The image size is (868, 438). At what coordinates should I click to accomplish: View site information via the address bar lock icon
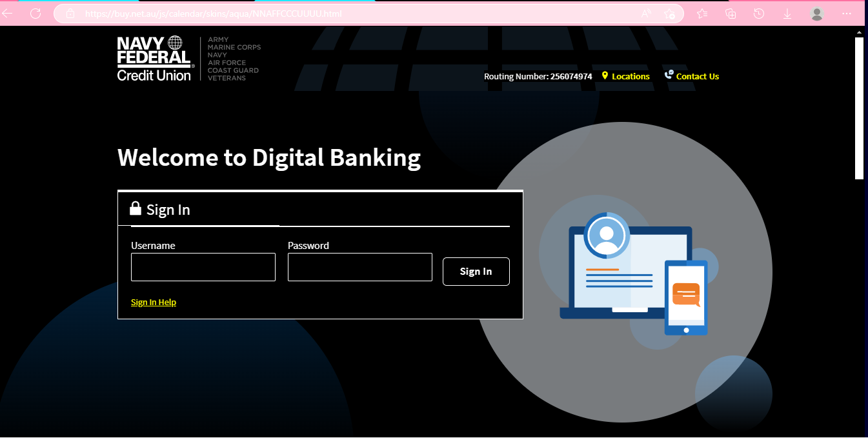(70, 14)
